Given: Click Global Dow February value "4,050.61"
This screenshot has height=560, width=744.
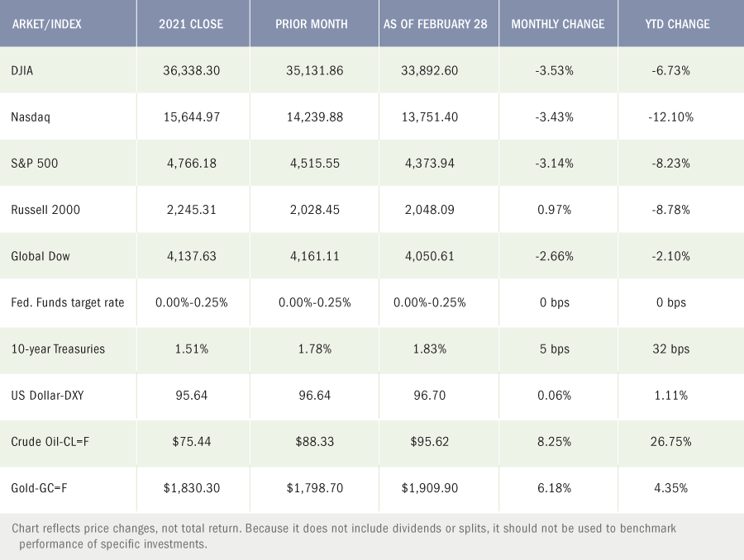Looking at the screenshot, I should click(429, 256).
